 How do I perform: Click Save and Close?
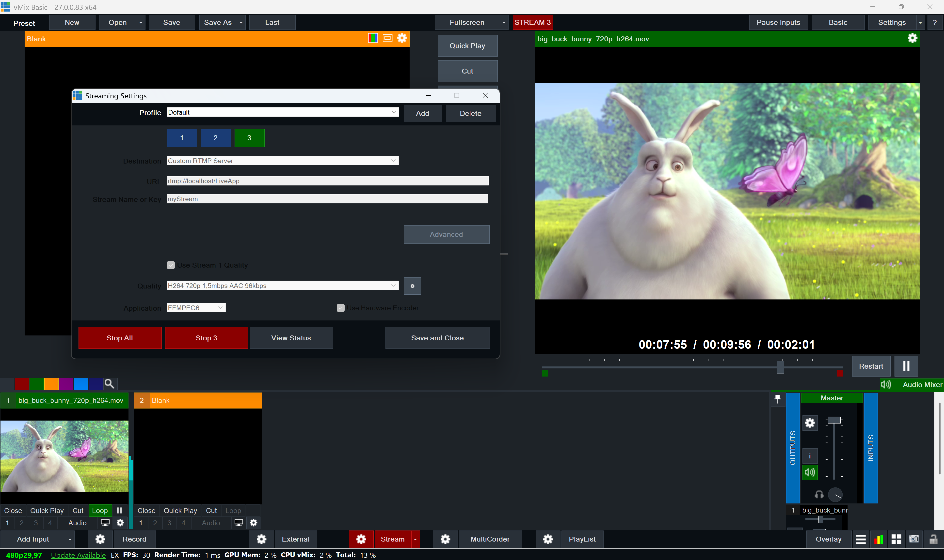pos(437,338)
